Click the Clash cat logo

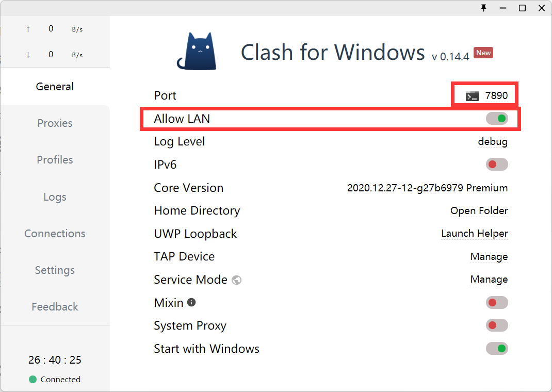pos(197,51)
